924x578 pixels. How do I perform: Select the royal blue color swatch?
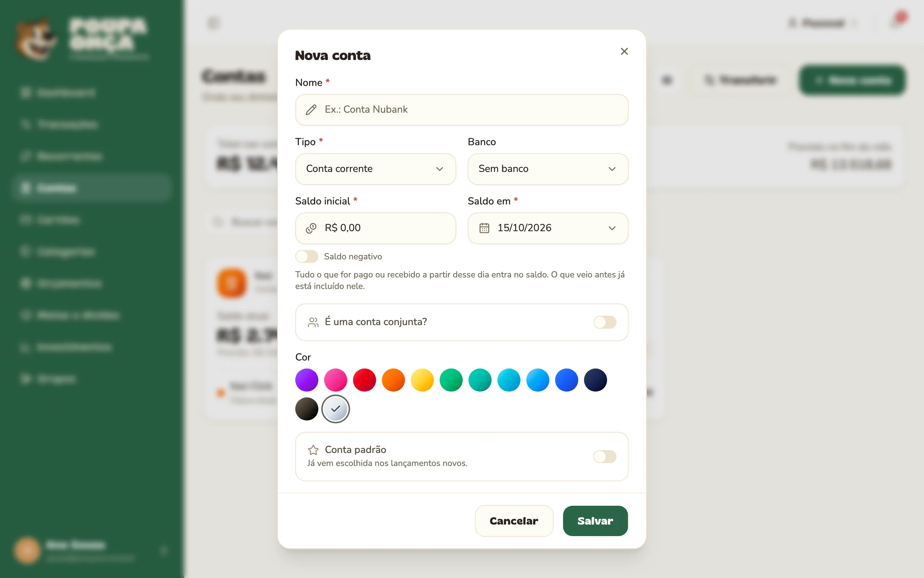(567, 380)
